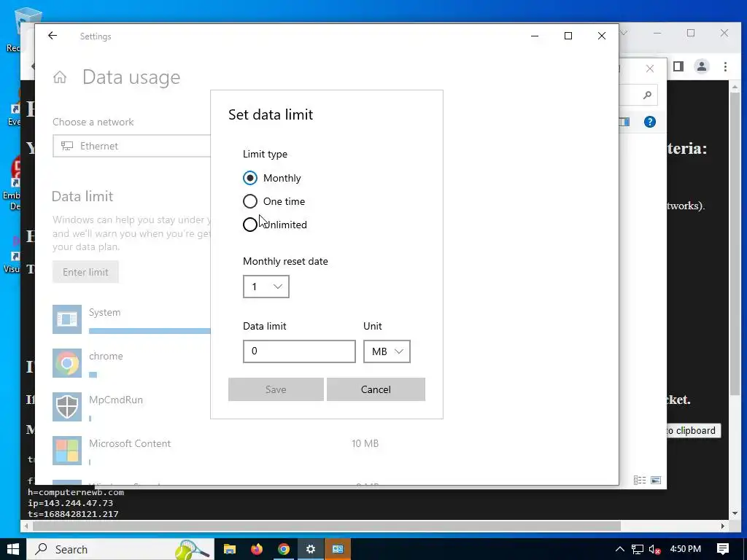Screen dimensions: 747x560
Task: Open Chrome from the taskbar
Action: point(284,549)
